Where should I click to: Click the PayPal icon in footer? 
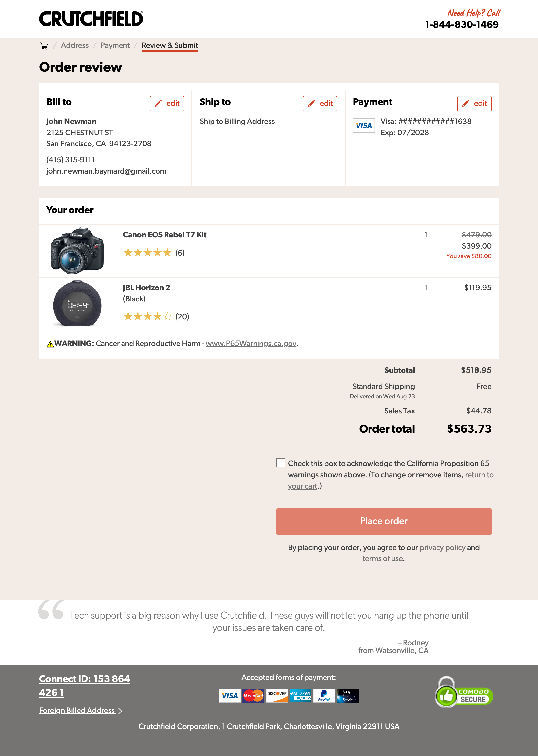tap(324, 695)
